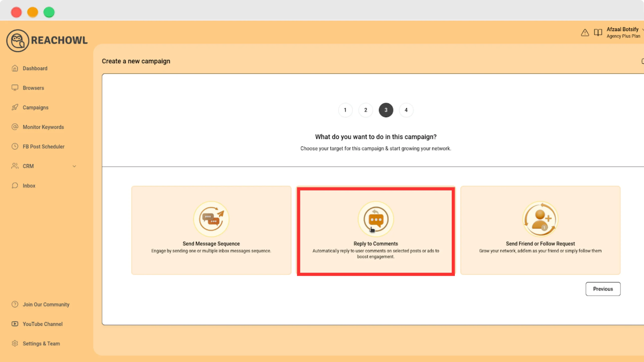
Task: Click the Reply to Comments chat icon
Action: 376,219
